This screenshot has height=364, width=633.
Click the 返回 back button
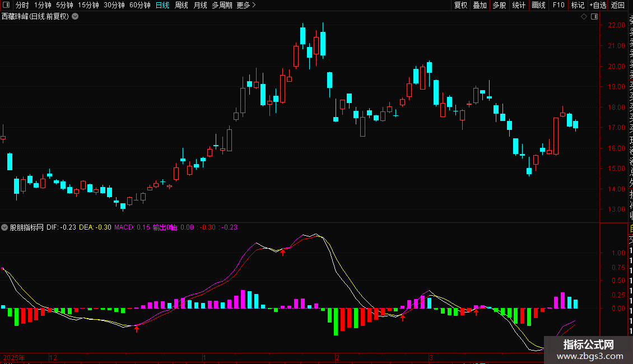(618, 5)
